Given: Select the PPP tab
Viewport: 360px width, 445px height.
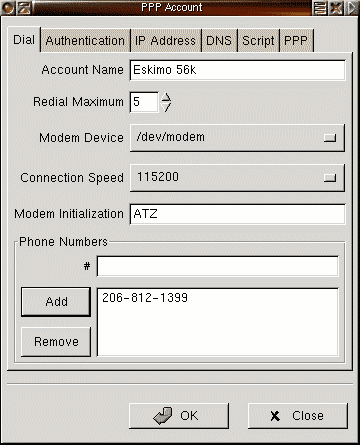Looking at the screenshot, I should tap(296, 41).
